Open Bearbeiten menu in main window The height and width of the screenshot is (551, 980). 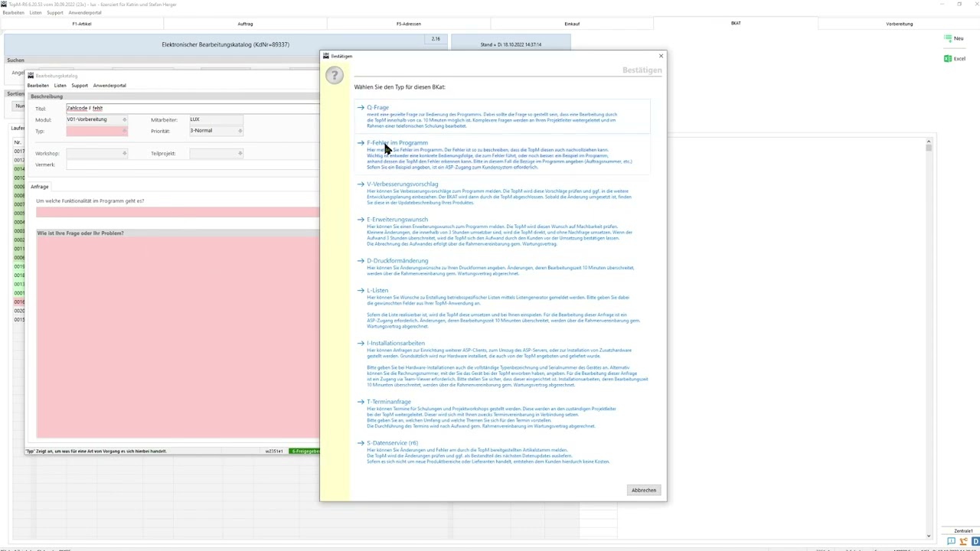pyautogui.click(x=14, y=13)
